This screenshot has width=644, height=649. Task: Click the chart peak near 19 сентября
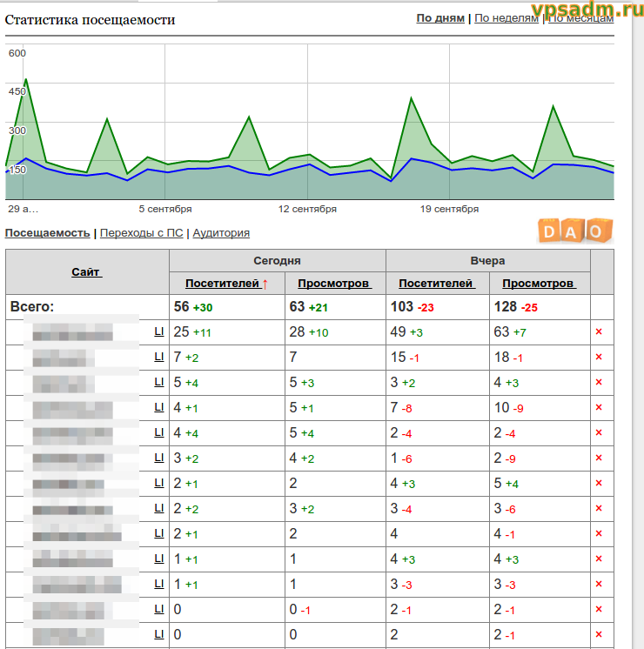pyautogui.click(x=411, y=98)
